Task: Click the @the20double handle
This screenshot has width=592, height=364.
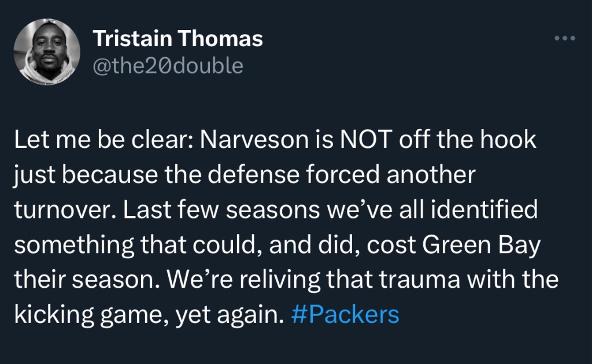Action: point(168,66)
